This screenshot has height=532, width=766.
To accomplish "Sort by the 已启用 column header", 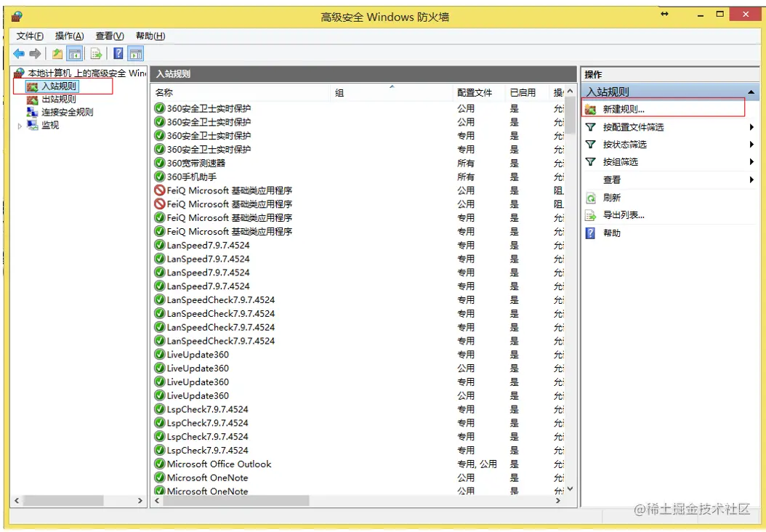I will pos(528,92).
